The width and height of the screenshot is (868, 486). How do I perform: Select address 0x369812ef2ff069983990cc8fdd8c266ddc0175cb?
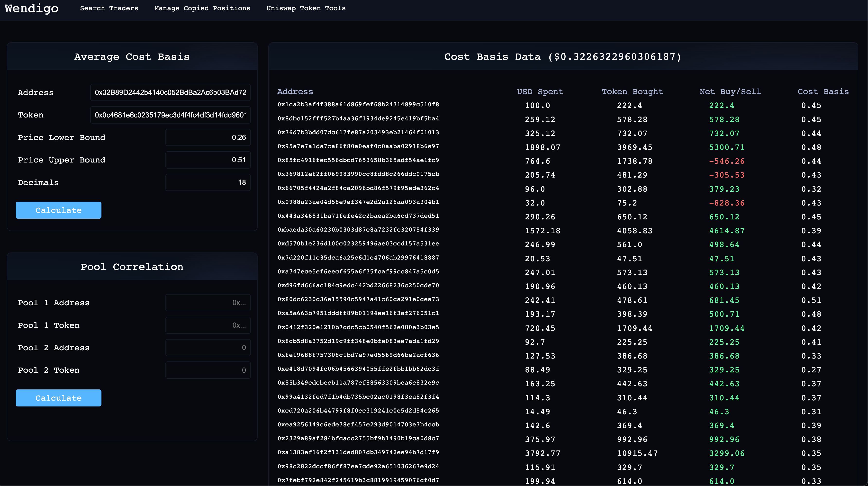(358, 174)
